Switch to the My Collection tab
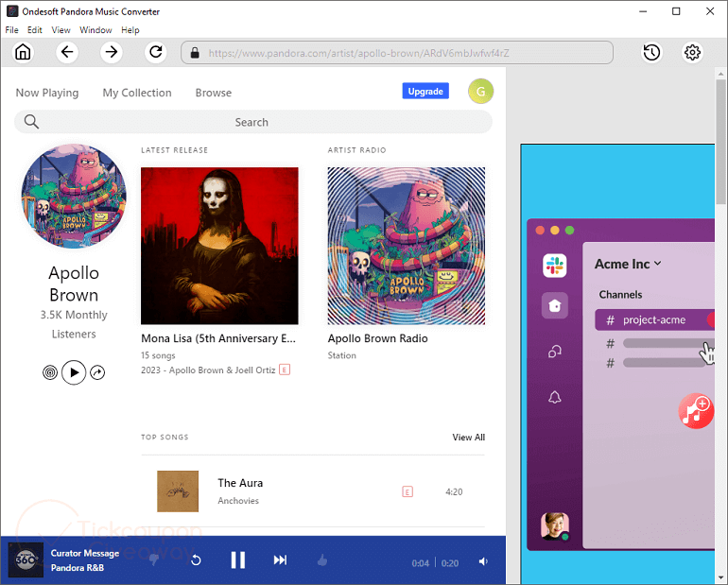Image resolution: width=728 pixels, height=585 pixels. [x=137, y=93]
